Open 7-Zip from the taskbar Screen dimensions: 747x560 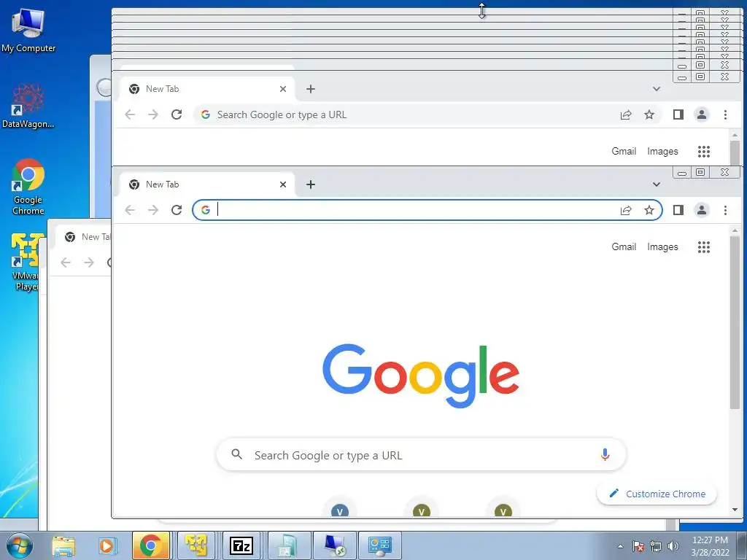(x=241, y=545)
